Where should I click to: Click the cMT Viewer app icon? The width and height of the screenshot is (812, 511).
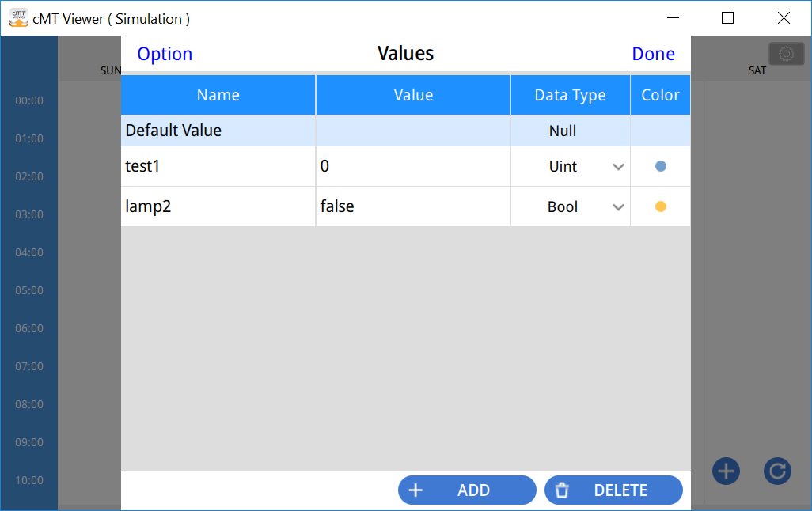point(18,18)
